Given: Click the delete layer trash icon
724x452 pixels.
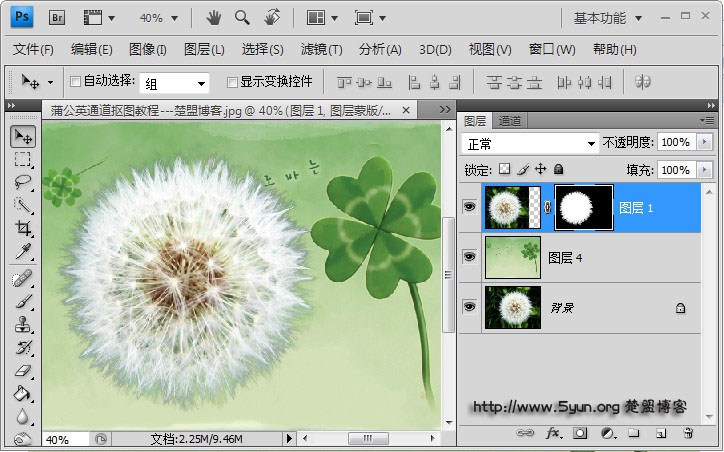Looking at the screenshot, I should [688, 433].
